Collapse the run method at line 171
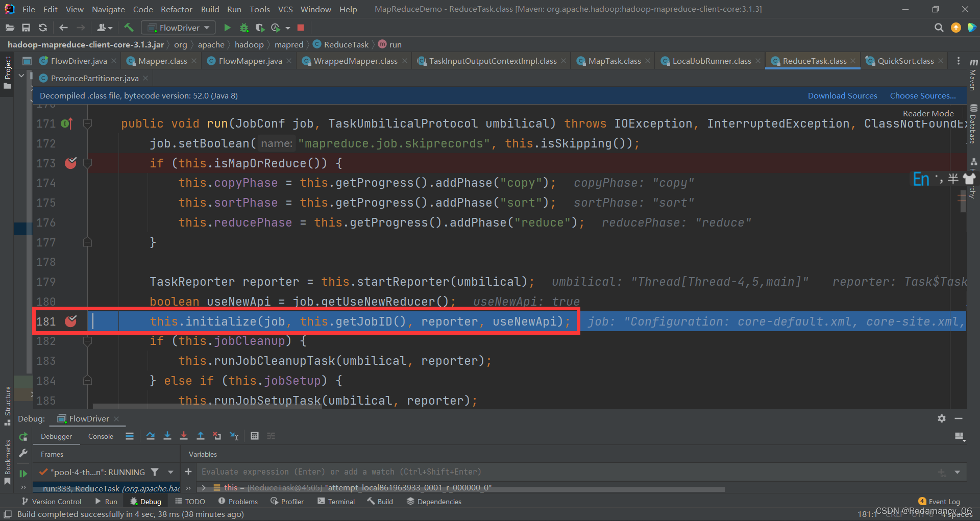This screenshot has width=980, height=521. point(87,123)
